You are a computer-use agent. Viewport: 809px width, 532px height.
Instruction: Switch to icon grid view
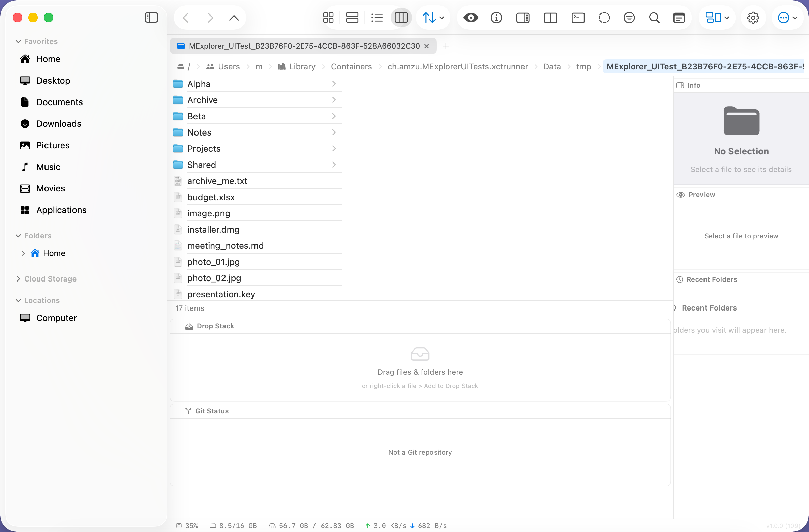click(328, 18)
